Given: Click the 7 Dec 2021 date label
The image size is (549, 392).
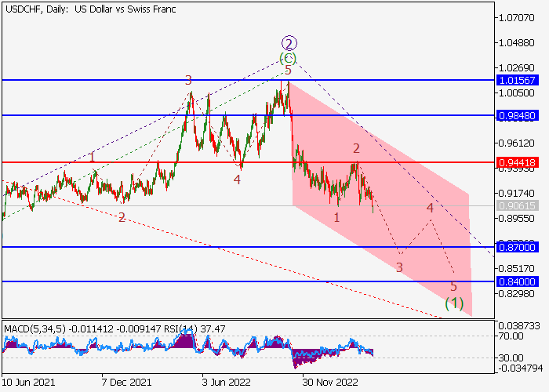Looking at the screenshot, I should click(126, 382).
